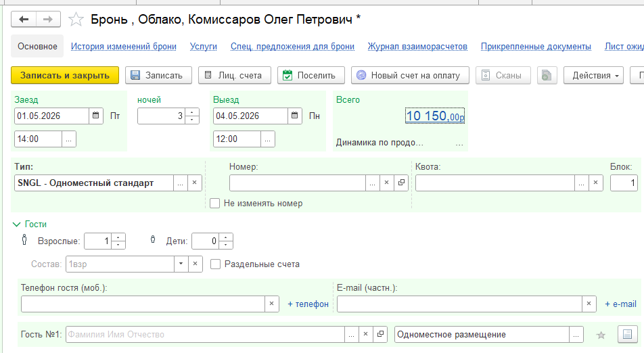Focus the Заезд date field 01.05.2026
Screen dimensions: 644x353
pos(51,116)
